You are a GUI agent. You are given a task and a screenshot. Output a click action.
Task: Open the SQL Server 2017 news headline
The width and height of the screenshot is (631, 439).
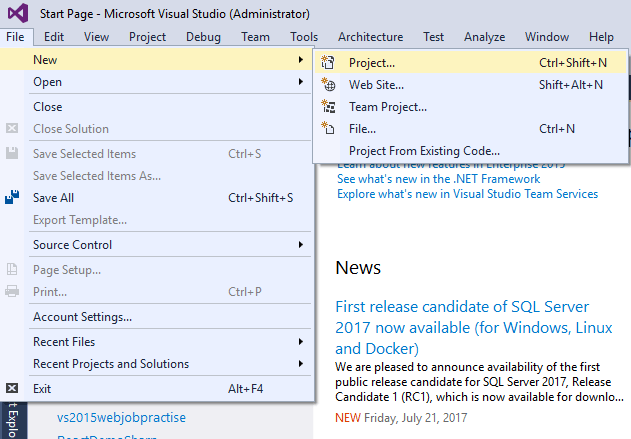(x=474, y=328)
